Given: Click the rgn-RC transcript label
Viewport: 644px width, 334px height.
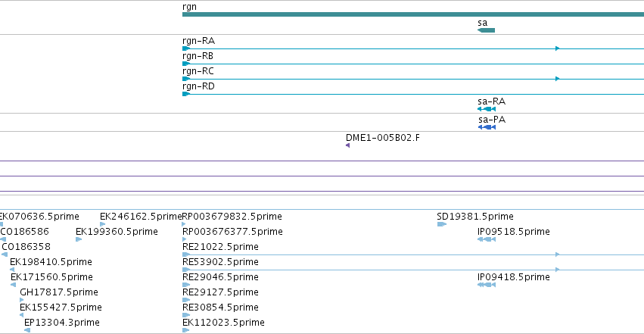Looking at the screenshot, I should pyautogui.click(x=198, y=71).
